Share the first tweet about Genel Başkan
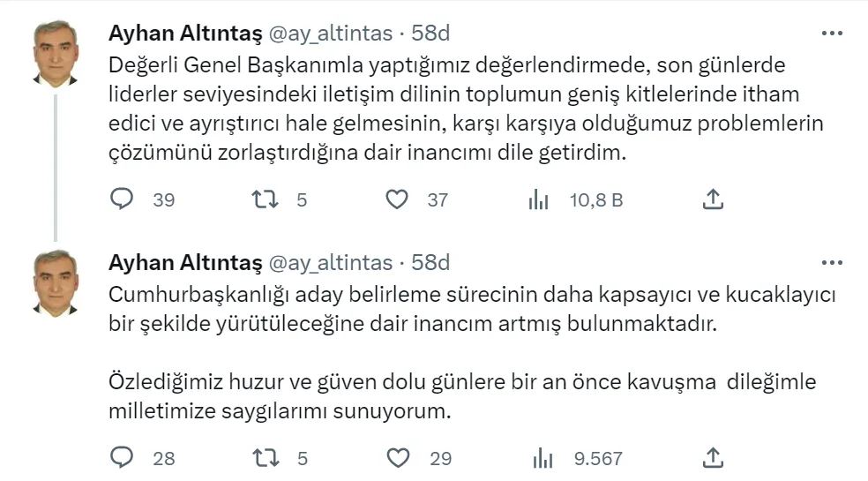868x481 pixels. click(713, 200)
